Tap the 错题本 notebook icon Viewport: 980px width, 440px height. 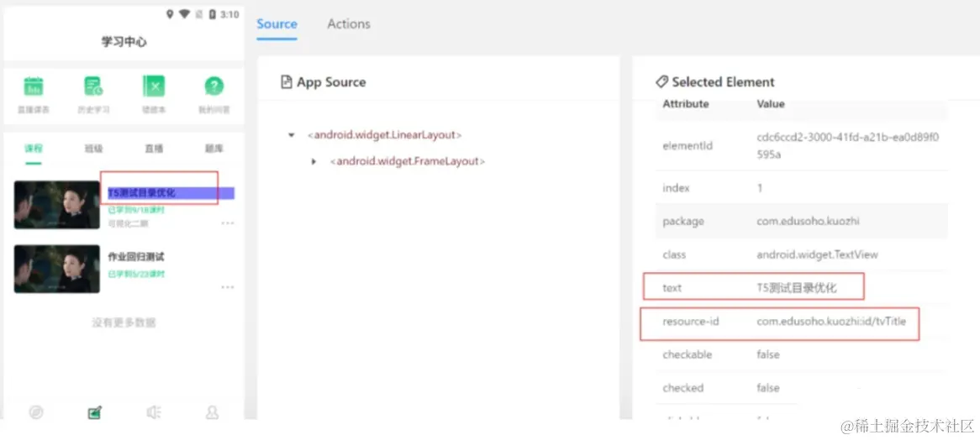point(154,87)
